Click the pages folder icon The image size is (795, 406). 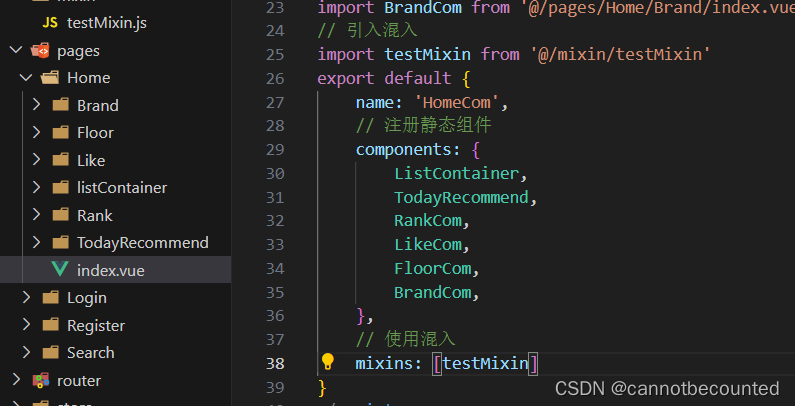click(40, 51)
